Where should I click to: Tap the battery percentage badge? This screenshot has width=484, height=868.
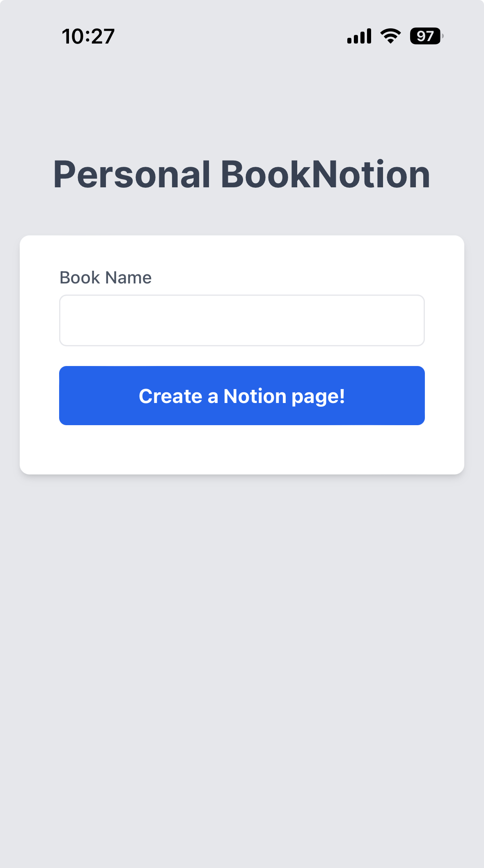pyautogui.click(x=426, y=36)
